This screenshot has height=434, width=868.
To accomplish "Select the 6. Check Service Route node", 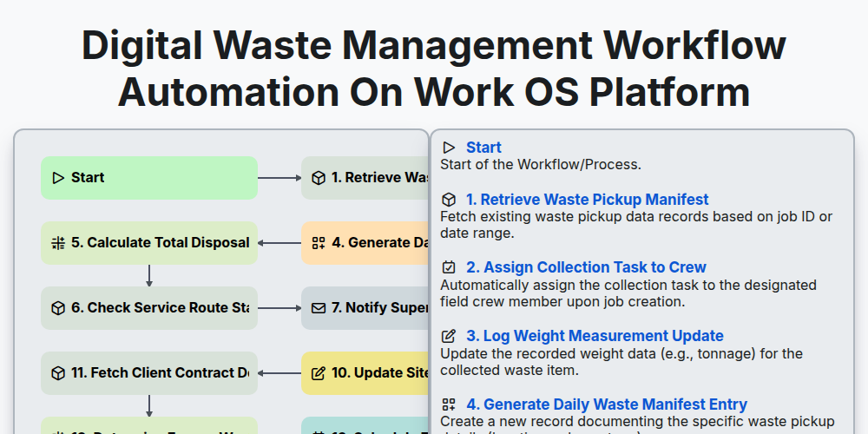I will pos(149,308).
